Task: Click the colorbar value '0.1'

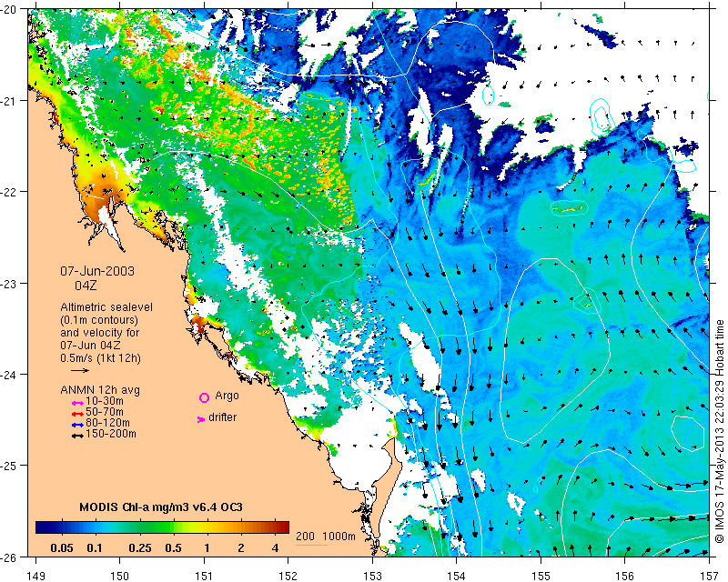Action: point(95,548)
